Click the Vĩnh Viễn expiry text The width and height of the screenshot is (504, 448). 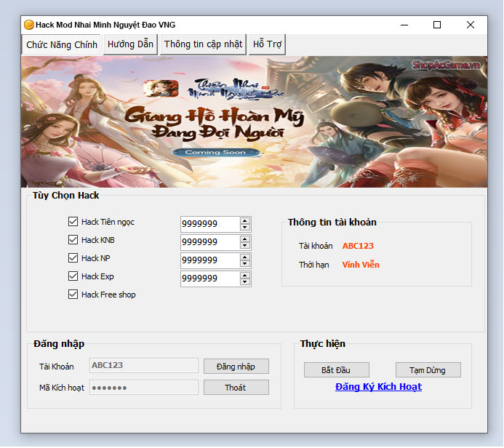coord(361,265)
